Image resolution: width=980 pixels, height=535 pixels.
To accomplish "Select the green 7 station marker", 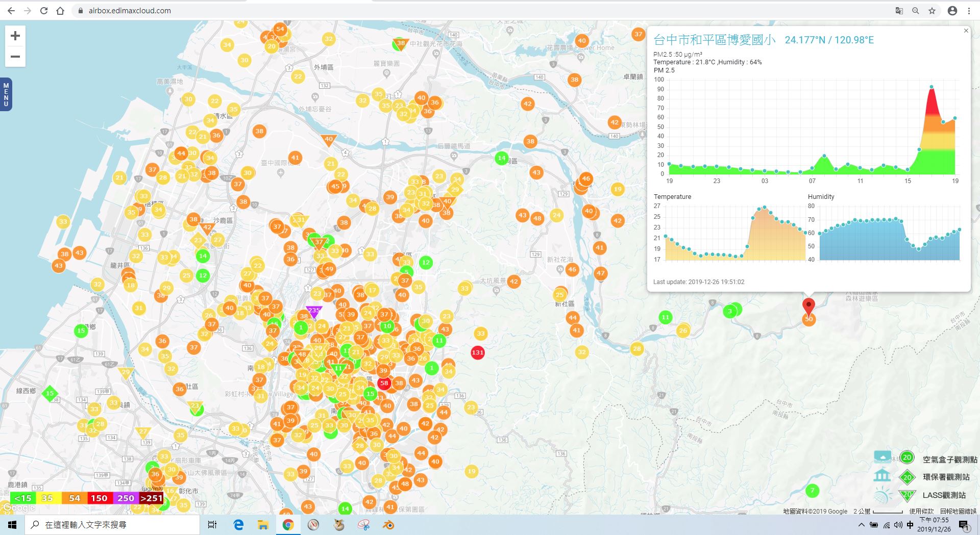I will point(812,491).
